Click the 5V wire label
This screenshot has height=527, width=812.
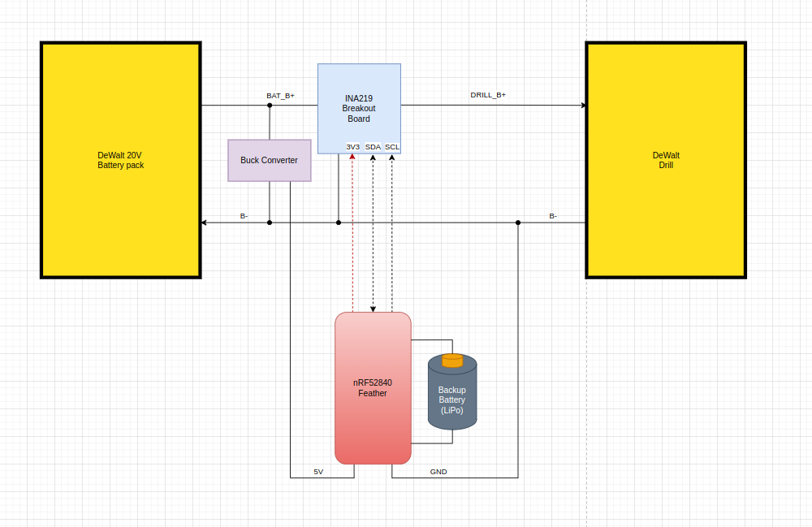point(318,472)
